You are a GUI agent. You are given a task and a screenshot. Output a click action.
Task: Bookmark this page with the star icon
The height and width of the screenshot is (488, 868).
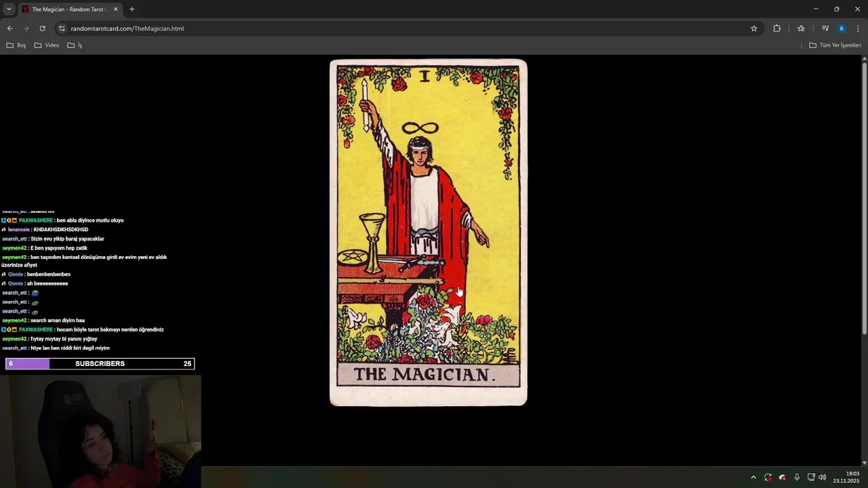click(753, 28)
